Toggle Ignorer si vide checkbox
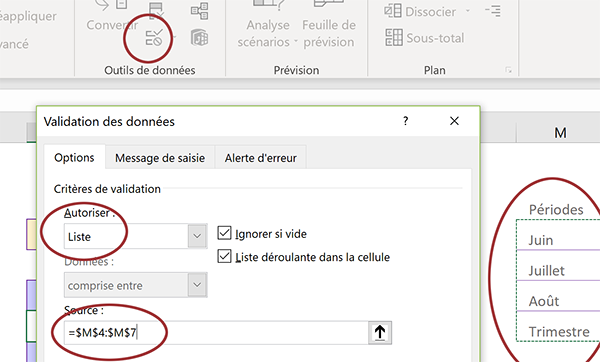This screenshot has width=600, height=362. coord(224,233)
